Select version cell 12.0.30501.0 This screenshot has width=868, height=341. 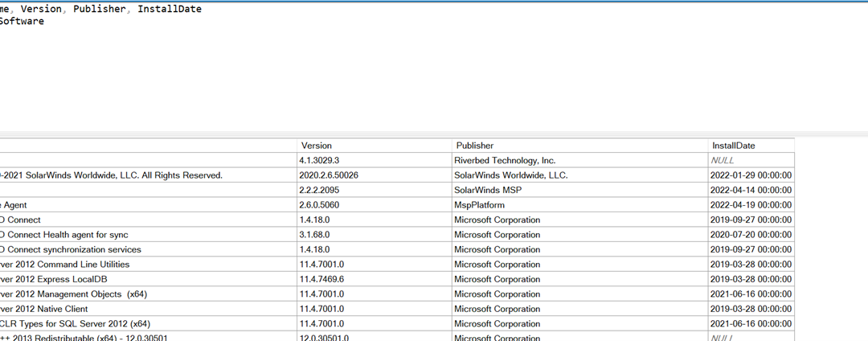tap(375, 336)
